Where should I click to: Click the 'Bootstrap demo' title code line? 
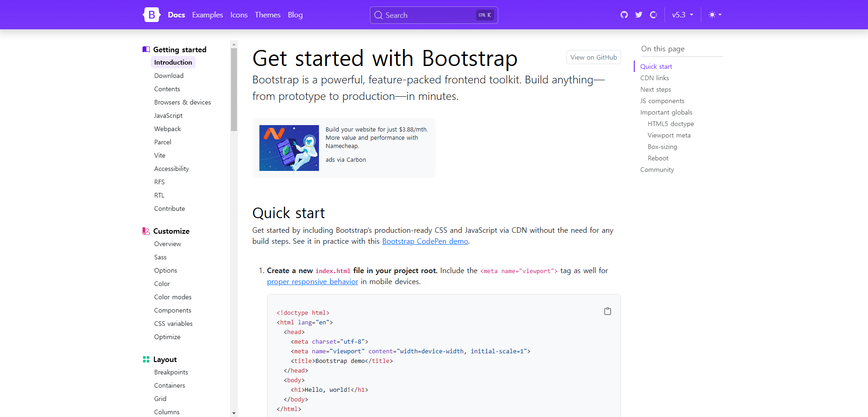coord(342,361)
